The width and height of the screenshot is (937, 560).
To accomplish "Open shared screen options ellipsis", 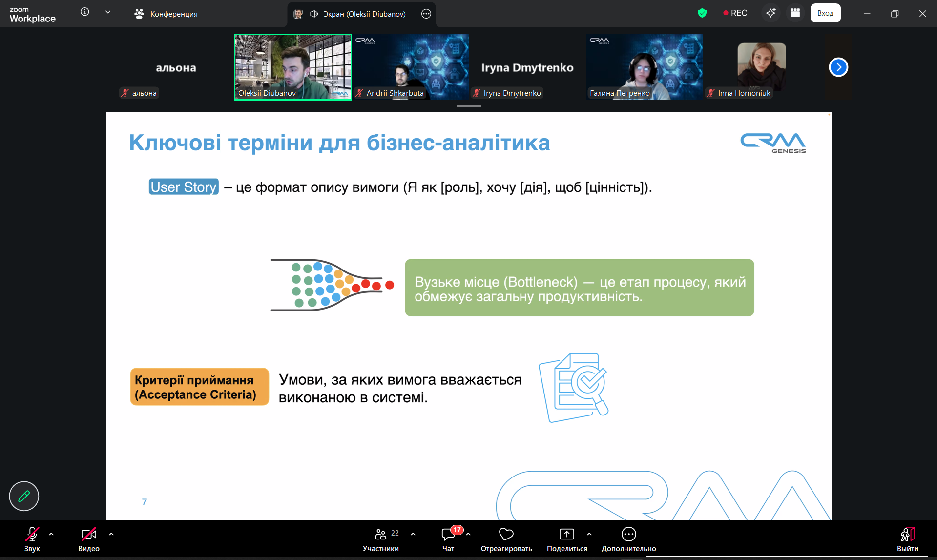I will click(426, 14).
